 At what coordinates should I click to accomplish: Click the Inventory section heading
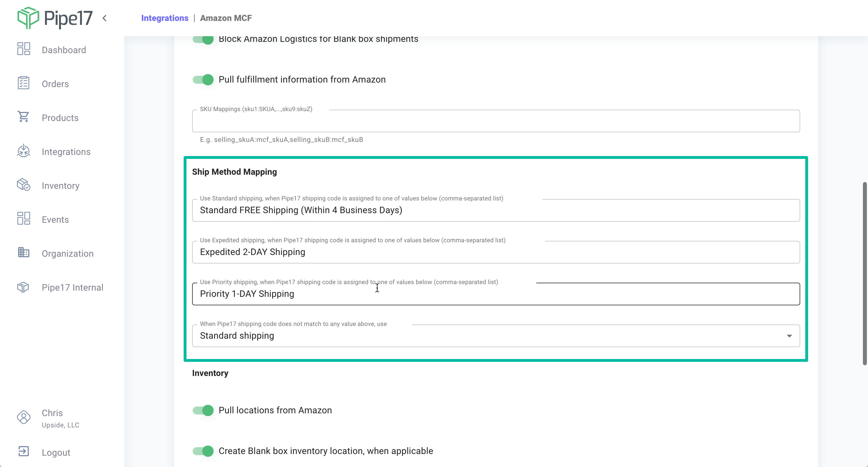pyautogui.click(x=210, y=373)
